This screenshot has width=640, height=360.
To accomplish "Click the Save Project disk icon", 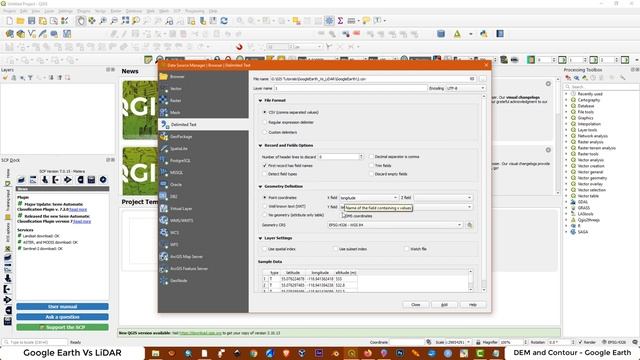I will coord(31,21).
